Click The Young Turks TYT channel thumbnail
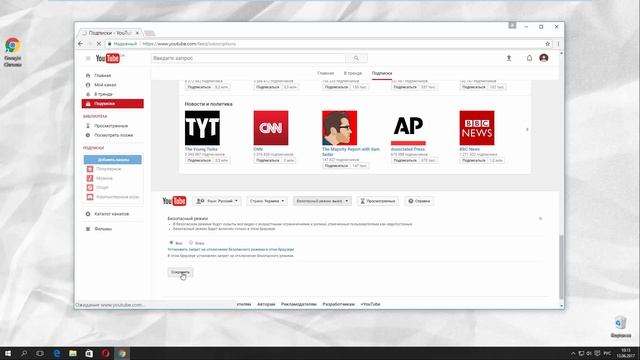The width and height of the screenshot is (640, 360). 202,128
